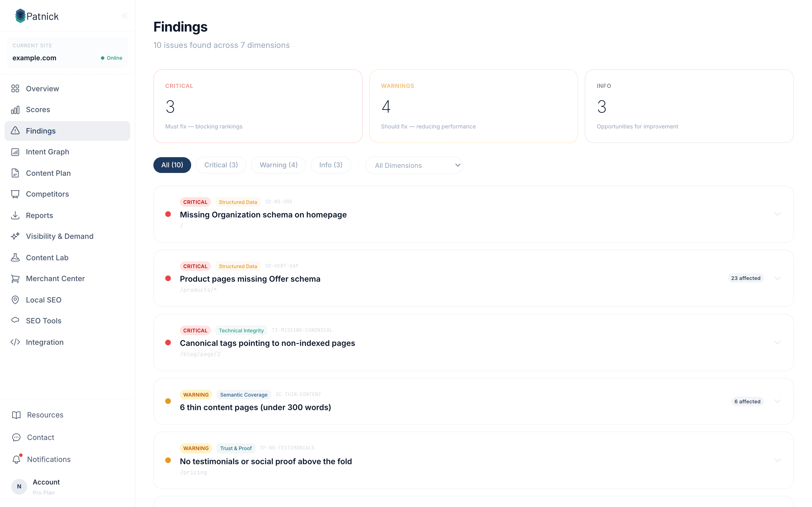This screenshot has height=507, width=812.
Task: Click the Reports download icon
Action: pyautogui.click(x=16, y=215)
